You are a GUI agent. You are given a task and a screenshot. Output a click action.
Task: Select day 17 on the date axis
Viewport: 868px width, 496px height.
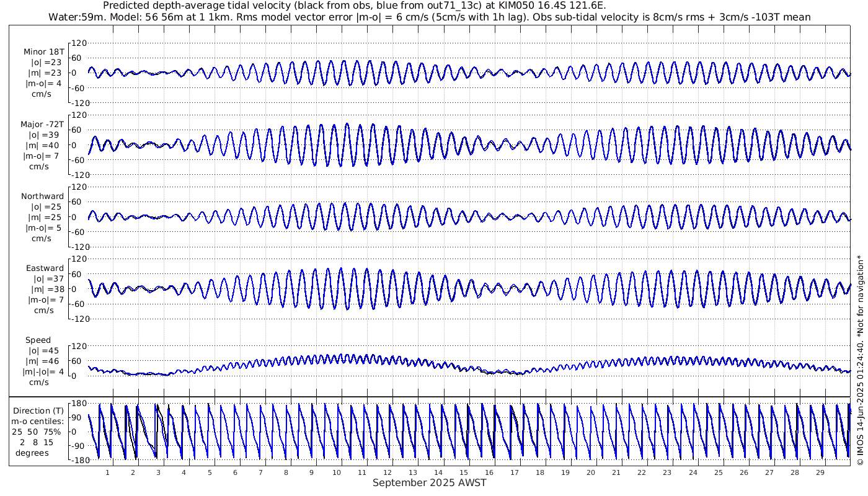coord(515,472)
